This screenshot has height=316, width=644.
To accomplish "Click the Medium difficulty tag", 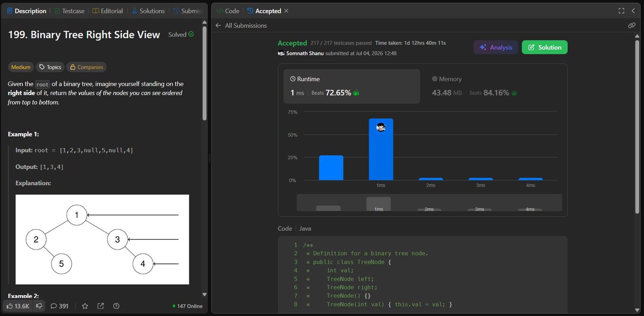I will pos(21,67).
